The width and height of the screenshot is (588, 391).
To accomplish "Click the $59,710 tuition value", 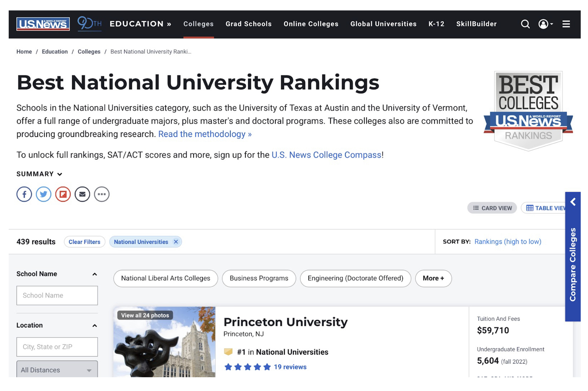I will (493, 330).
